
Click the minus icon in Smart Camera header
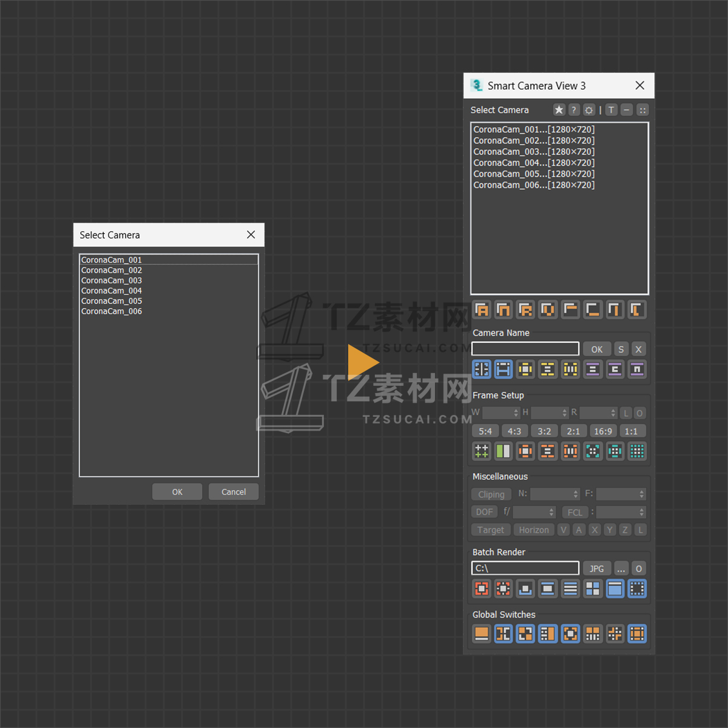[627, 110]
